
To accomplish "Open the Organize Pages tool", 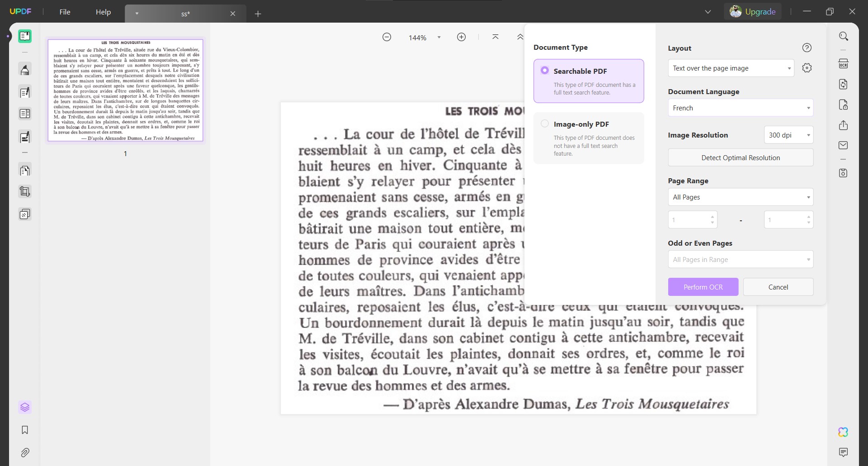I will click(x=25, y=170).
